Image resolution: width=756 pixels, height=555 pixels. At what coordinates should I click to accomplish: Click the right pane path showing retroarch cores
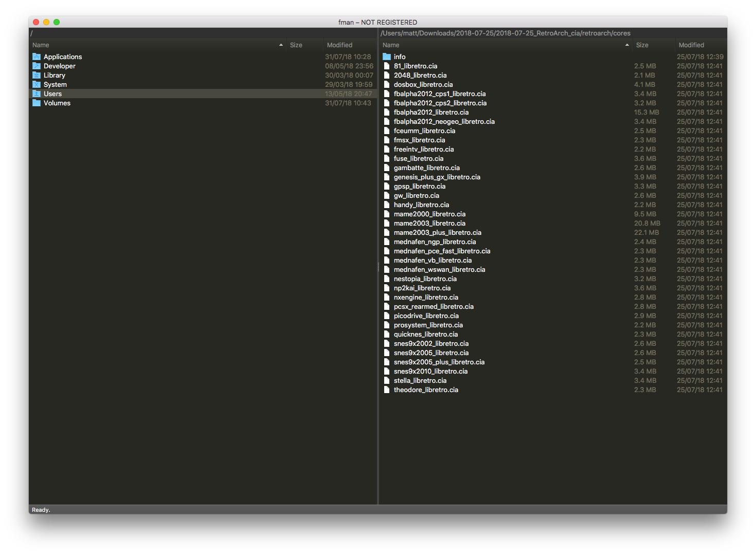(505, 33)
